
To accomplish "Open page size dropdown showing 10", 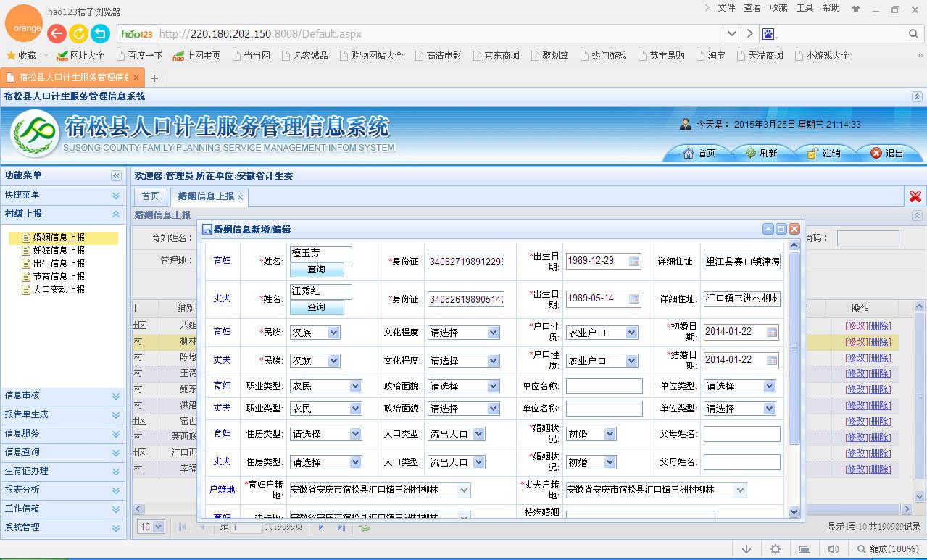I will [159, 527].
